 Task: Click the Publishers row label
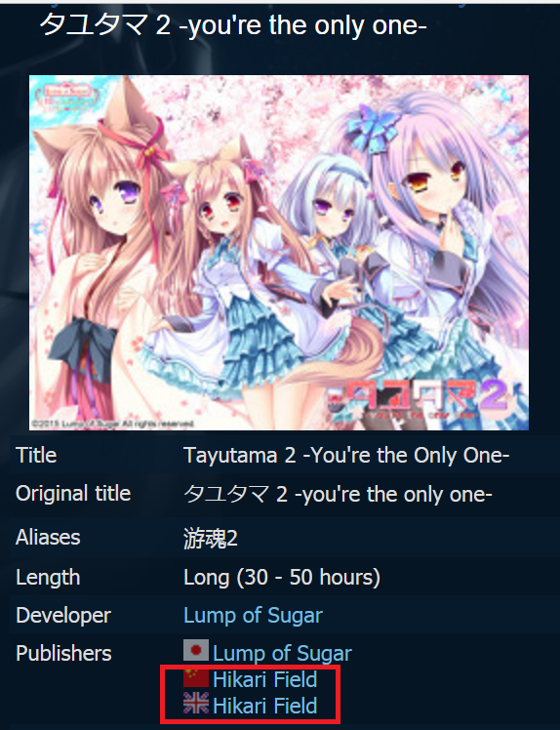tap(63, 653)
